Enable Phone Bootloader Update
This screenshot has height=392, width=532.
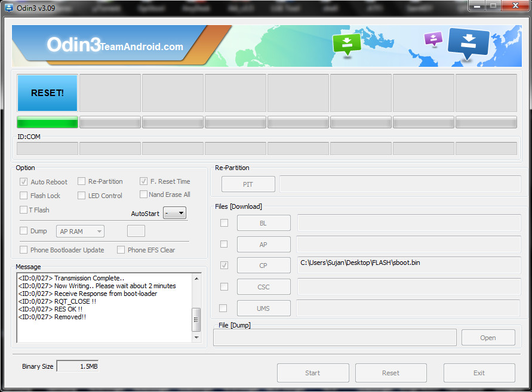pyautogui.click(x=23, y=250)
